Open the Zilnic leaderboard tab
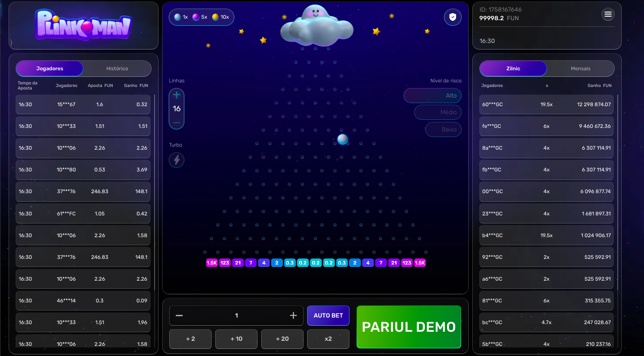 click(x=513, y=68)
